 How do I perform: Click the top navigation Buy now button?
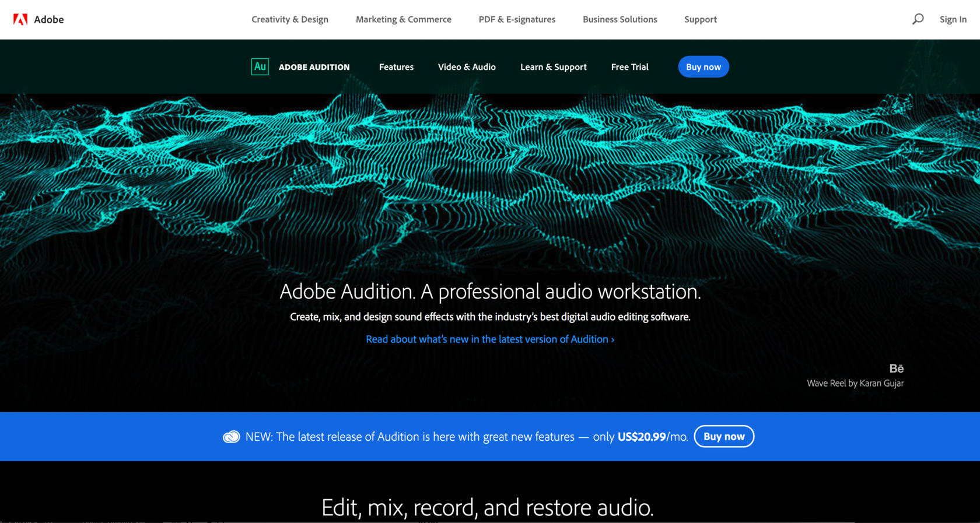coord(703,67)
